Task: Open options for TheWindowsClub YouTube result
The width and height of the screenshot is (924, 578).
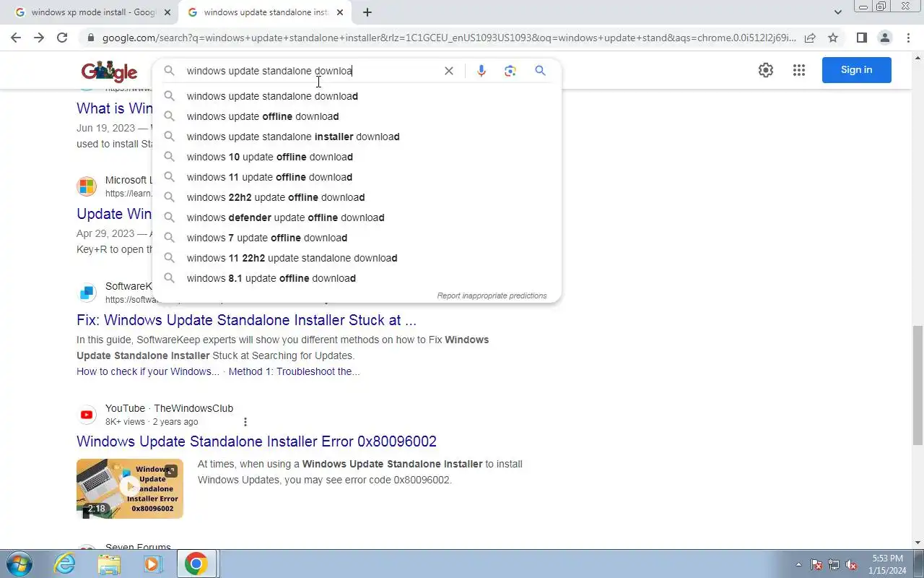Action: coord(245,422)
